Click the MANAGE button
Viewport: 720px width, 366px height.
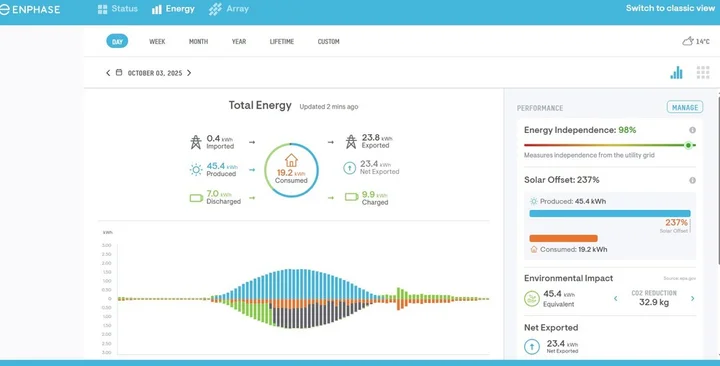click(685, 107)
